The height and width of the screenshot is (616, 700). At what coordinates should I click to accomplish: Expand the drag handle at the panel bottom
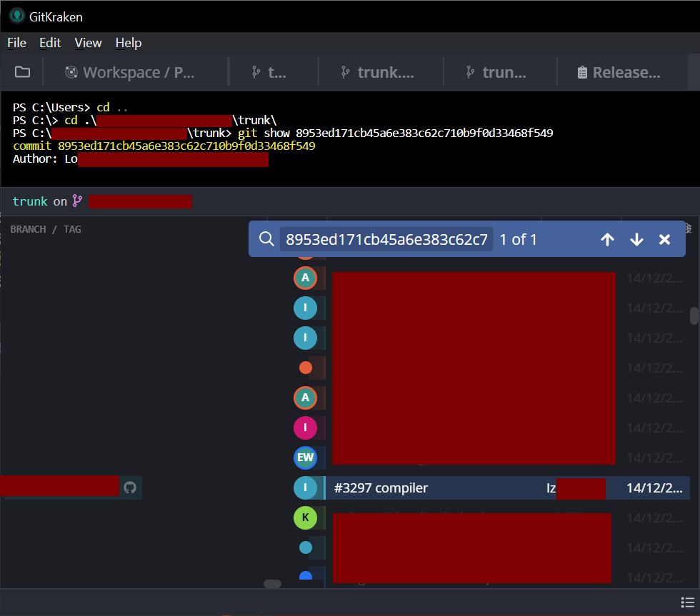tap(271, 584)
